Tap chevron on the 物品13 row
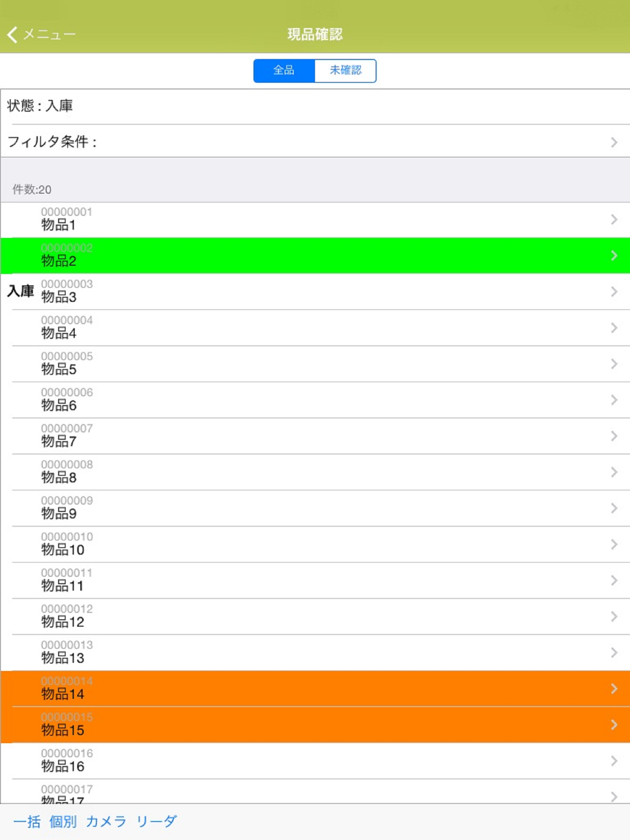Screen dimensions: 630x840 pos(614,652)
